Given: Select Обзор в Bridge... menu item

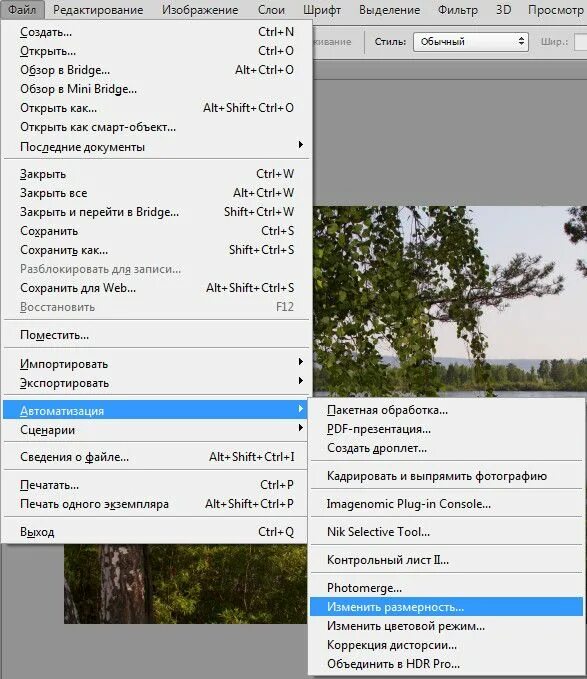Looking at the screenshot, I should (x=157, y=70).
